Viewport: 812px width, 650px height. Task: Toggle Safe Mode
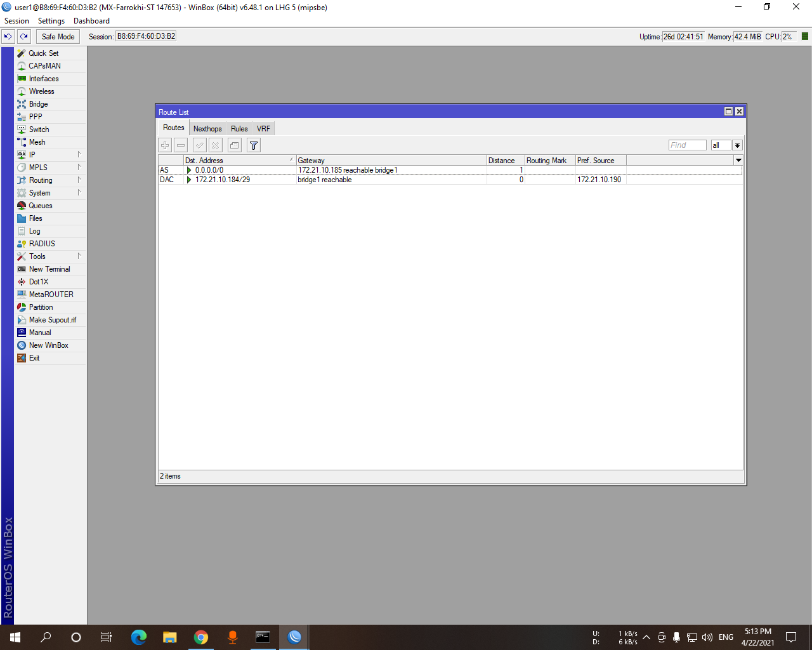coord(57,37)
